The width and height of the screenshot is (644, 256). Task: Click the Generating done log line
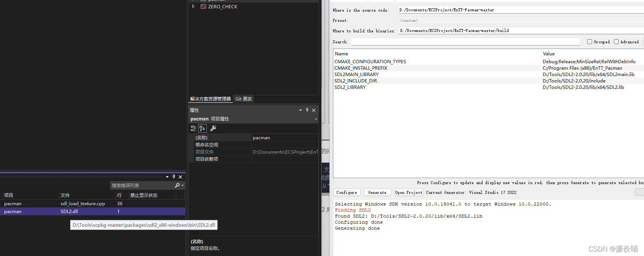(x=357, y=228)
